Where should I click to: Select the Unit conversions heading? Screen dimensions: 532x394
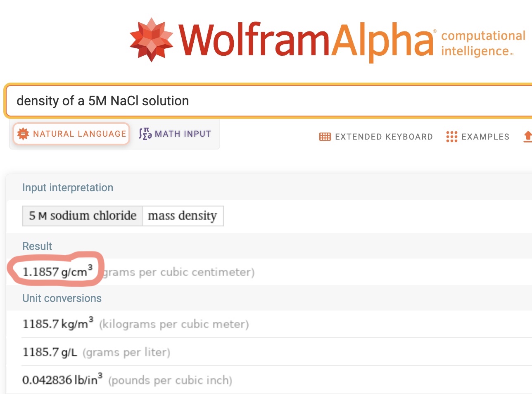click(62, 298)
